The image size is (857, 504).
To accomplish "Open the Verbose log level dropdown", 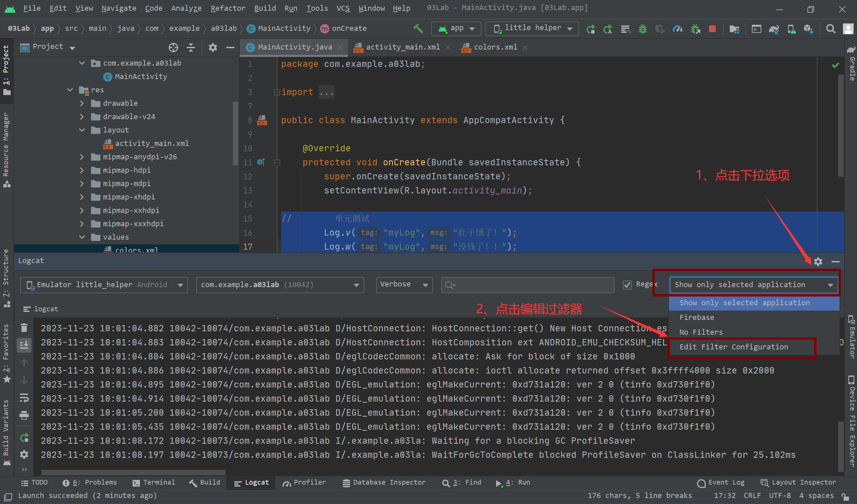I will (404, 285).
